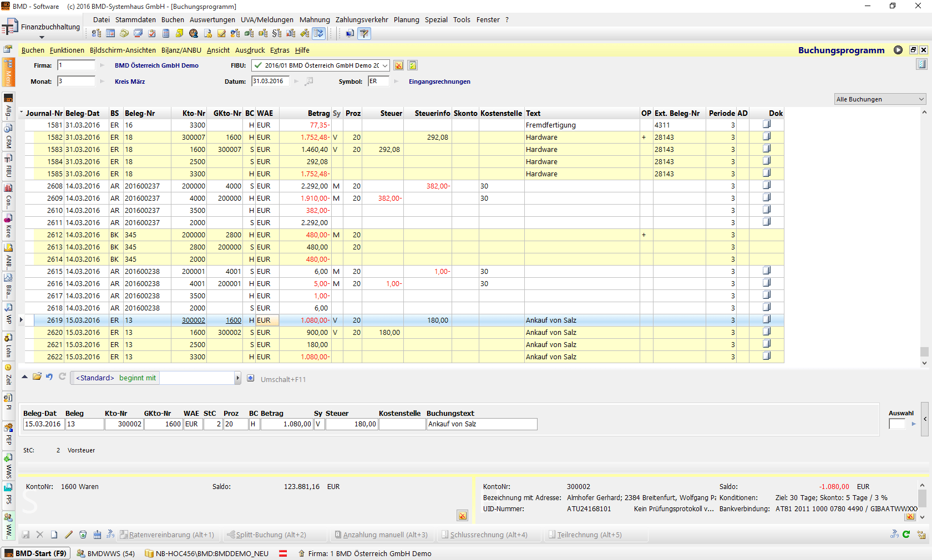Click the blue undo arrow beside the filter box
Screen dimensions: 932x560
tap(49, 377)
